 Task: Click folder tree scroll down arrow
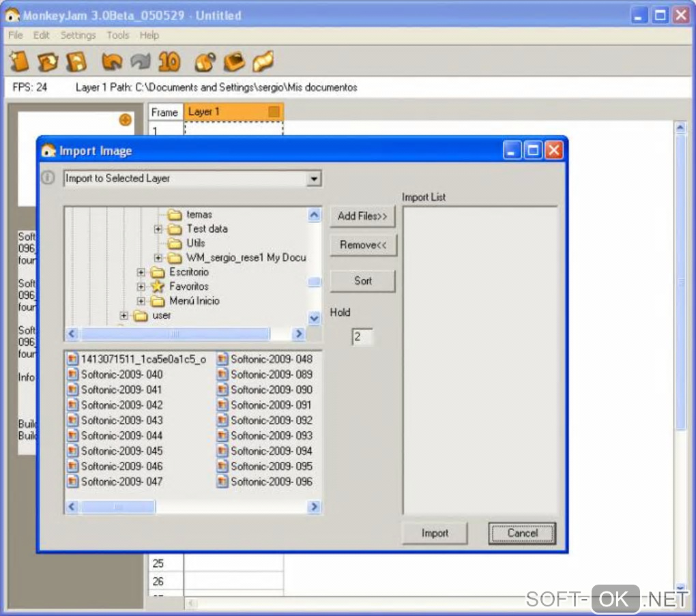pos(315,318)
